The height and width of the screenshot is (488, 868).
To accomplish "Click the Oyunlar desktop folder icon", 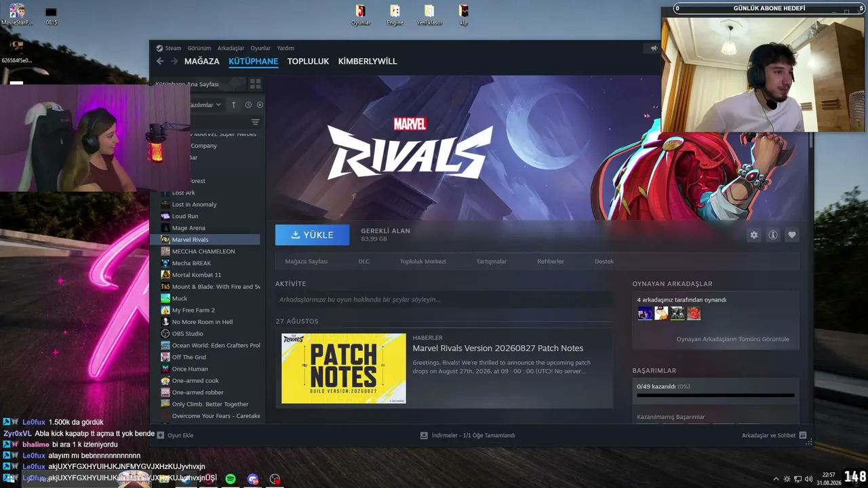I will [x=361, y=15].
